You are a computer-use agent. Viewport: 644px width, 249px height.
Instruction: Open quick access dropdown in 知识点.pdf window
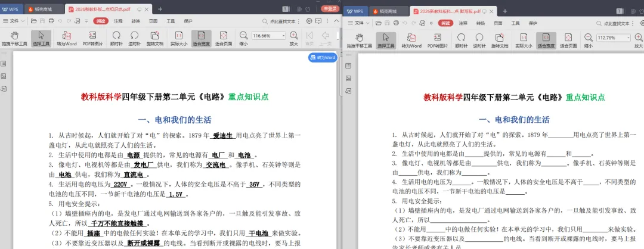[85, 21]
